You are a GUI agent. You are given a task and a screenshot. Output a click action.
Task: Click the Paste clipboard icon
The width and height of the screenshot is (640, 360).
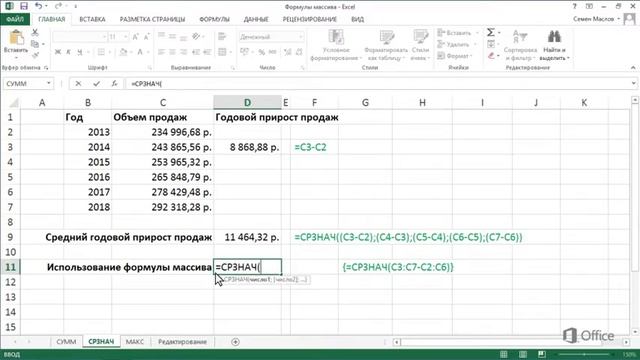coord(16,38)
